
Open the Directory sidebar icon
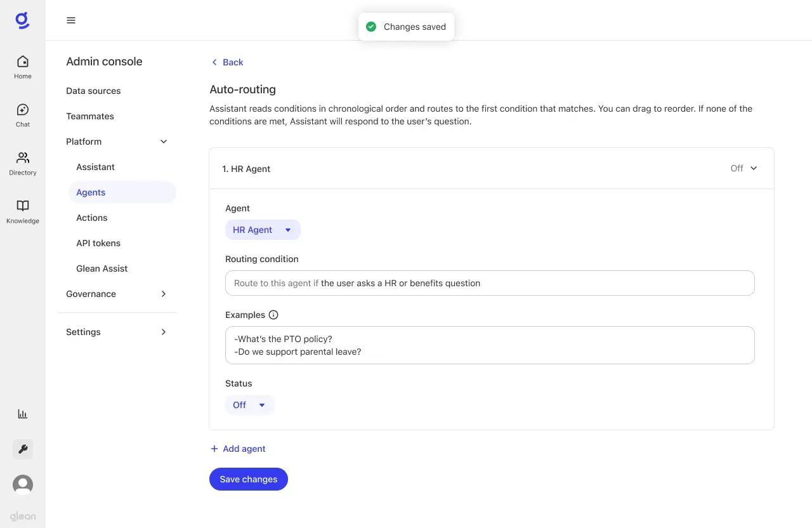23,163
